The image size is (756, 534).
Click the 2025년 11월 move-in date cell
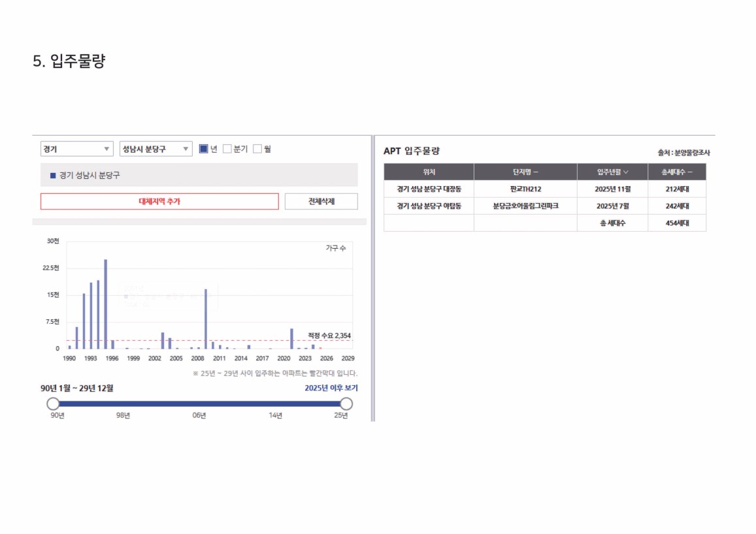tap(612, 189)
